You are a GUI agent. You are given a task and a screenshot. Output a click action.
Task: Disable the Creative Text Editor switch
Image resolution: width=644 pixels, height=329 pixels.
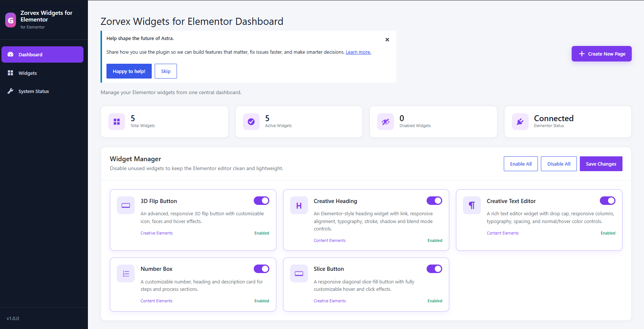pyautogui.click(x=608, y=200)
